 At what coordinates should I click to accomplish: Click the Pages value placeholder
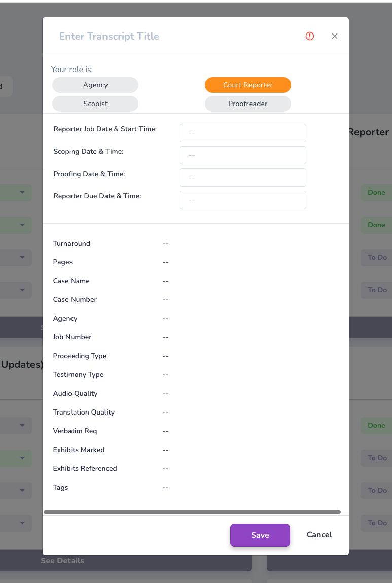(x=166, y=262)
